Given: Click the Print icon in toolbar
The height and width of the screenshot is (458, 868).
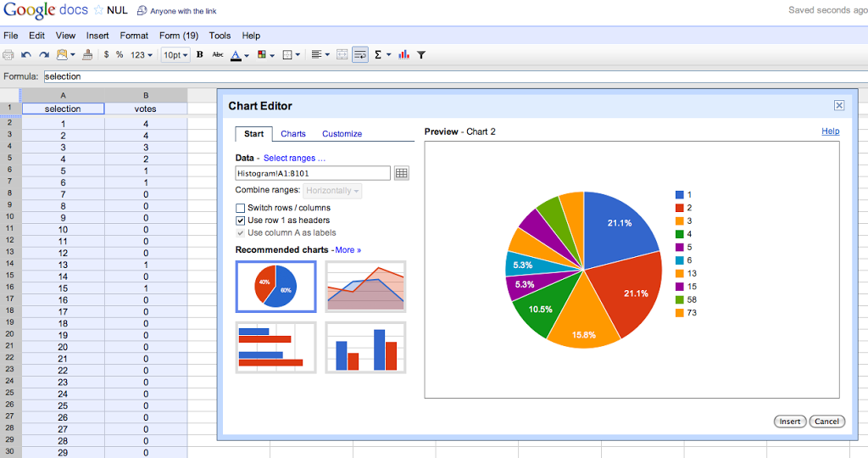Looking at the screenshot, I should click(x=8, y=55).
